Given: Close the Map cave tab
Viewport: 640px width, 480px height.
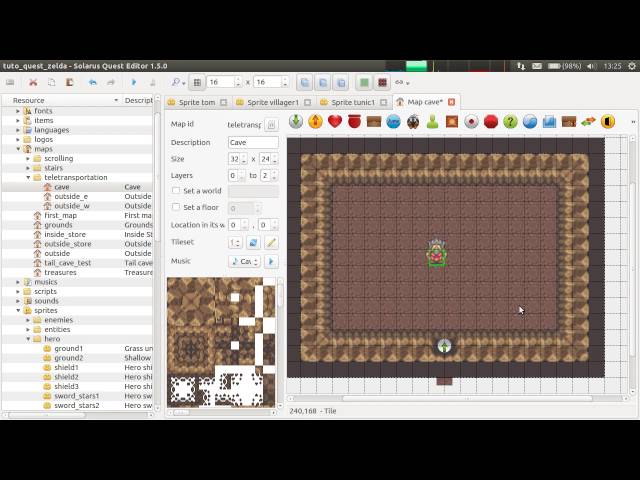Looking at the screenshot, I should coord(451,102).
